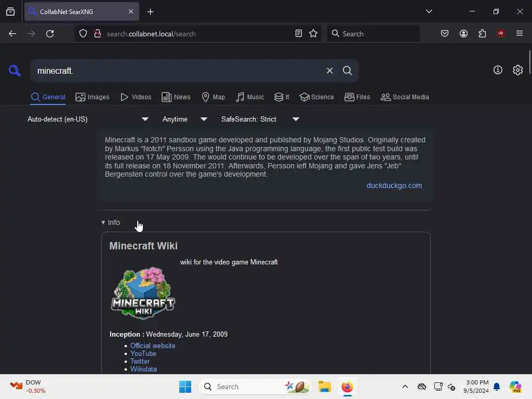
Task: Show hidden system tray icons
Action: (x=405, y=387)
